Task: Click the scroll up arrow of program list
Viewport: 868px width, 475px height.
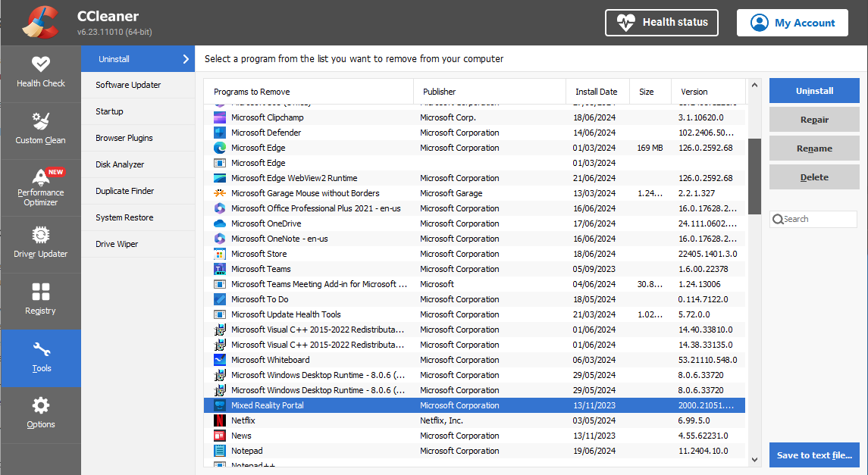Action: tap(754, 85)
